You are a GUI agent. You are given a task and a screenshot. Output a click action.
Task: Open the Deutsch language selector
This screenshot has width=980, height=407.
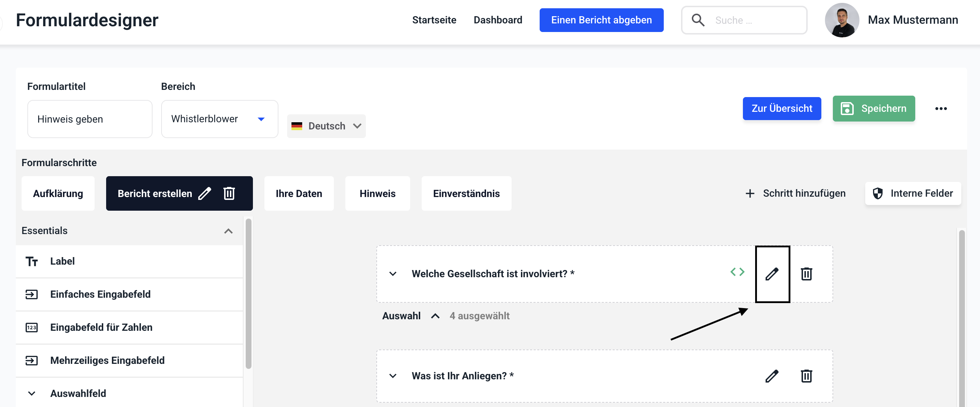pos(326,126)
